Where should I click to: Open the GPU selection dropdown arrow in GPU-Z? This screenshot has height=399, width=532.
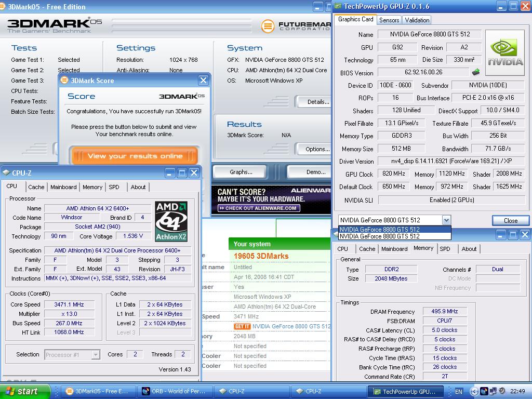pos(446,220)
